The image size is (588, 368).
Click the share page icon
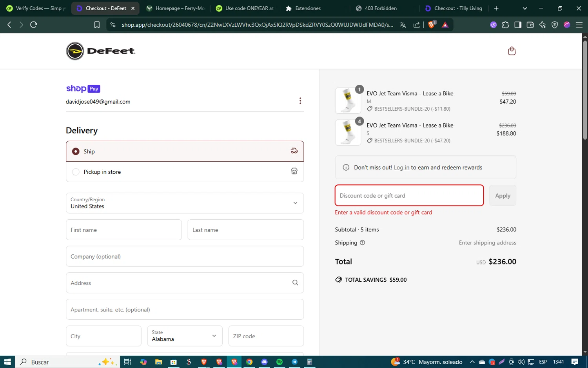pyautogui.click(x=417, y=25)
